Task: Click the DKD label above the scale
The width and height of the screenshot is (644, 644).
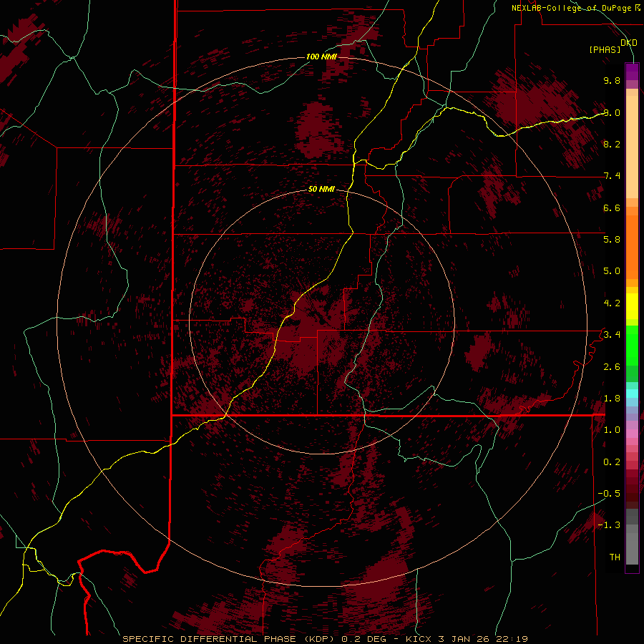Action: (629, 42)
